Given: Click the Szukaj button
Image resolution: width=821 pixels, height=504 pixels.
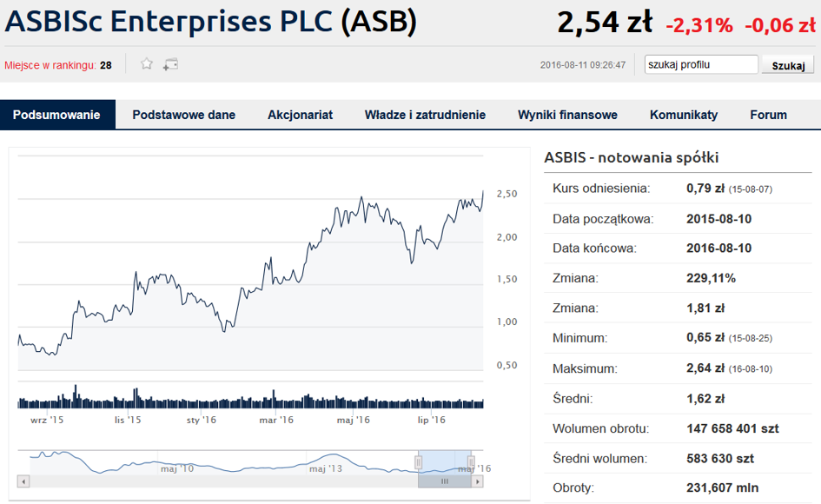Looking at the screenshot, I should pyautogui.click(x=788, y=65).
